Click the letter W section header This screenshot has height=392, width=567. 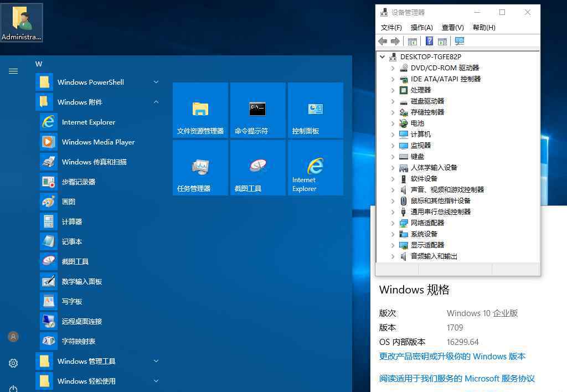(39, 64)
